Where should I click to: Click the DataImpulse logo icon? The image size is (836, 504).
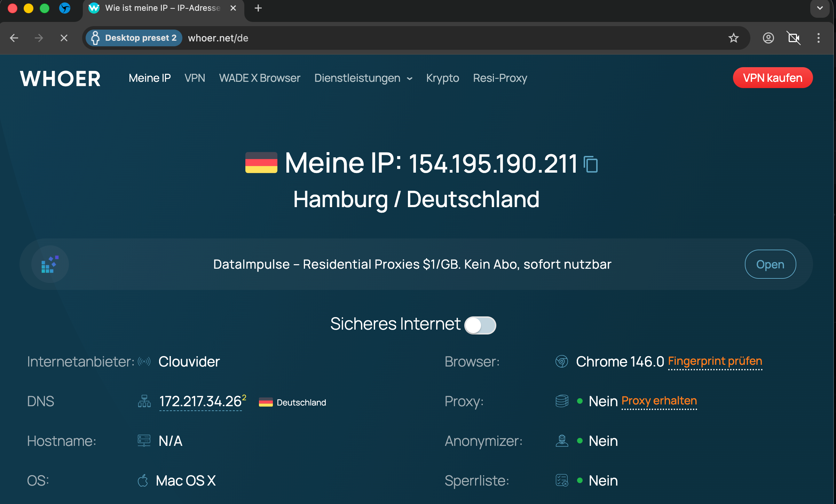[x=50, y=264]
